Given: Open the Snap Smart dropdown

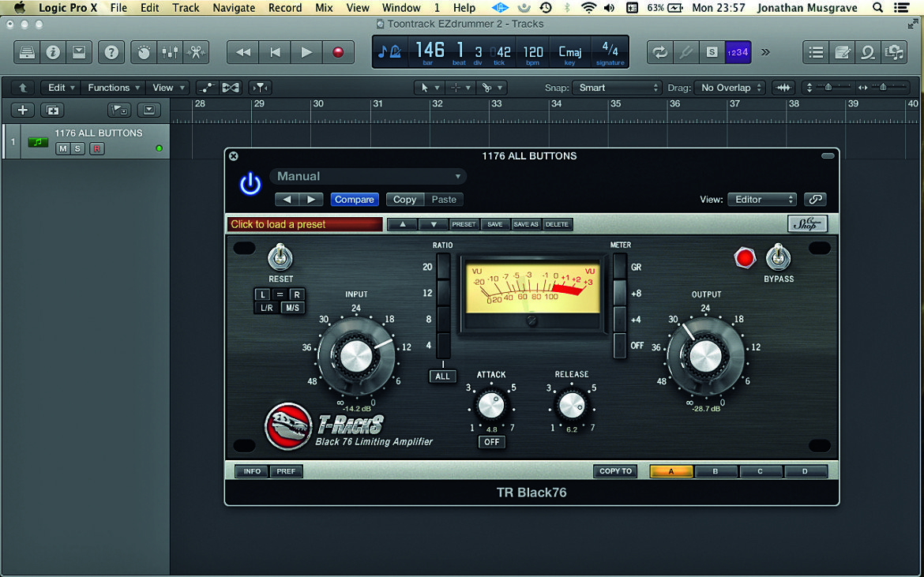Looking at the screenshot, I should pyautogui.click(x=616, y=88).
